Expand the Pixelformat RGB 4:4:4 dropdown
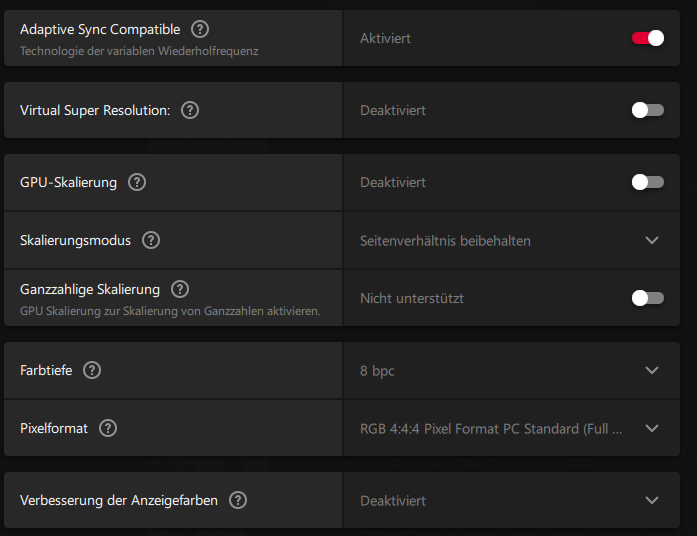Screen dimensions: 697x536 [x=652, y=428]
